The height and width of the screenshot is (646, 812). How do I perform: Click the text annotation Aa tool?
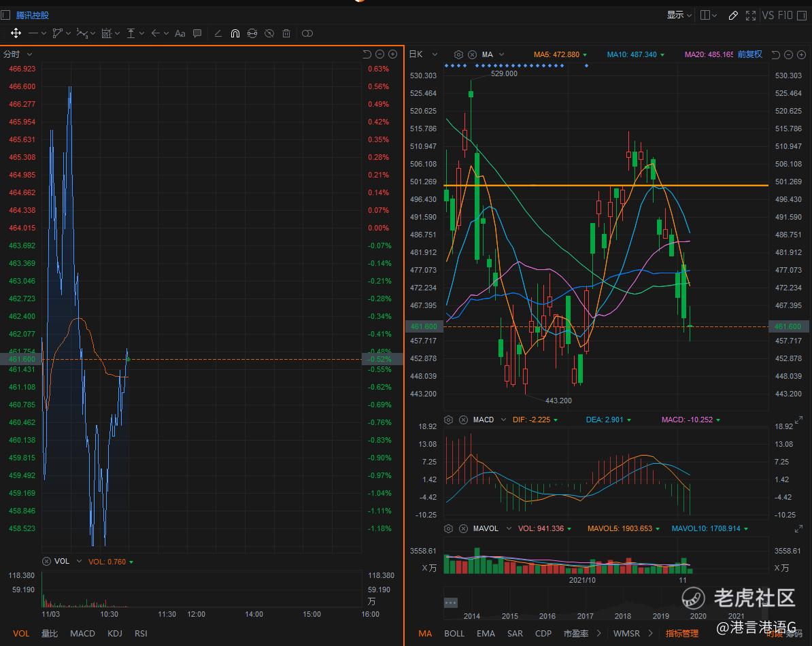[180, 33]
